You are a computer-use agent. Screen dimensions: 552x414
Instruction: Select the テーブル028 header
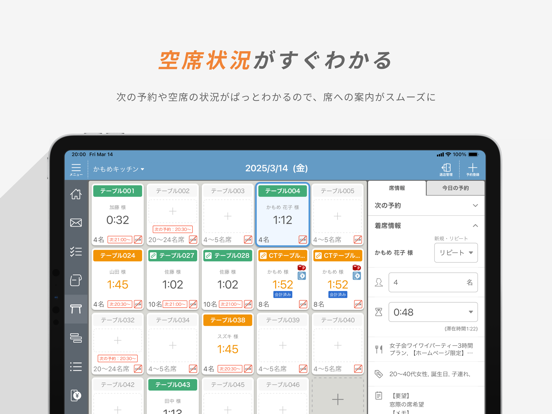tap(228, 256)
